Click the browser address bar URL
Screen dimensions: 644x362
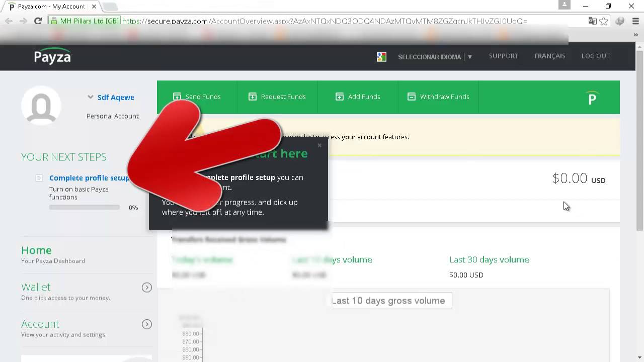(325, 21)
